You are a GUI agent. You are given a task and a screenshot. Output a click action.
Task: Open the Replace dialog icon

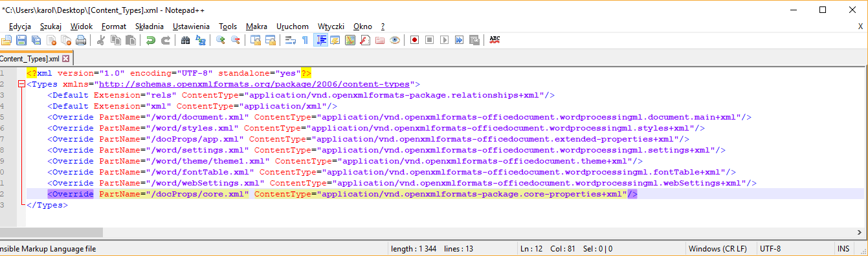pyautogui.click(x=201, y=40)
